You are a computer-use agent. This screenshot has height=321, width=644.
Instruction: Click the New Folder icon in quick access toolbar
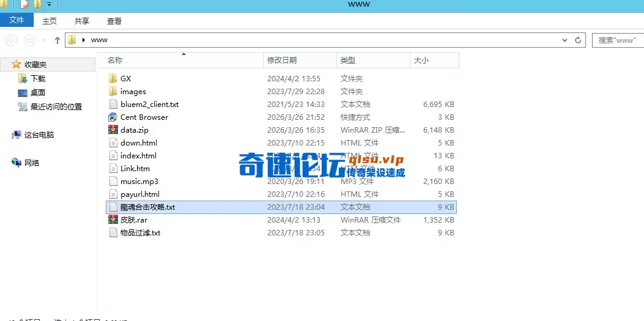pyautogui.click(x=37, y=4)
